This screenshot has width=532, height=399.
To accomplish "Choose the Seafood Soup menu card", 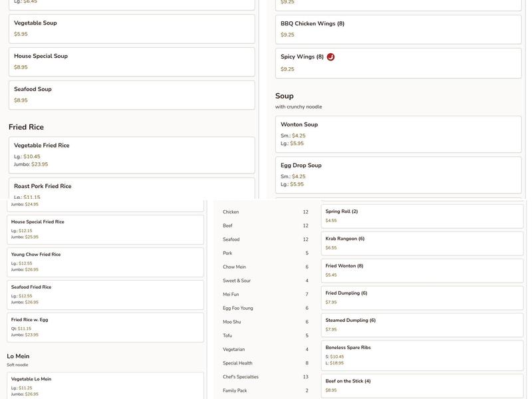I will click(132, 95).
